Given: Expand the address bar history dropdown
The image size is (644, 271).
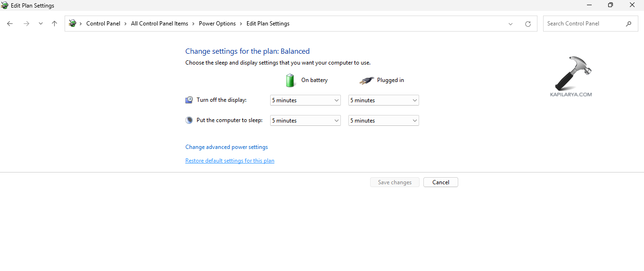Looking at the screenshot, I should 510,24.
